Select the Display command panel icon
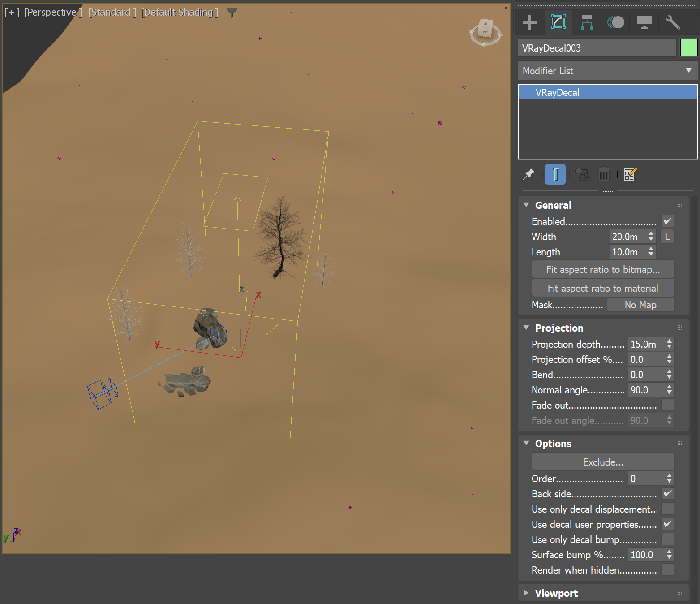Viewport: 700px width, 604px height. (x=644, y=22)
